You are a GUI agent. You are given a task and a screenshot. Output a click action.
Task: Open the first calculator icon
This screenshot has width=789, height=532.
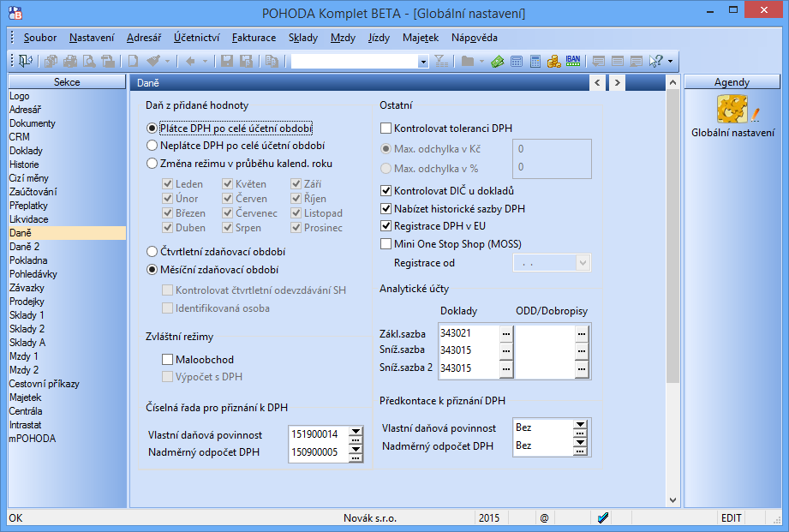(517, 62)
